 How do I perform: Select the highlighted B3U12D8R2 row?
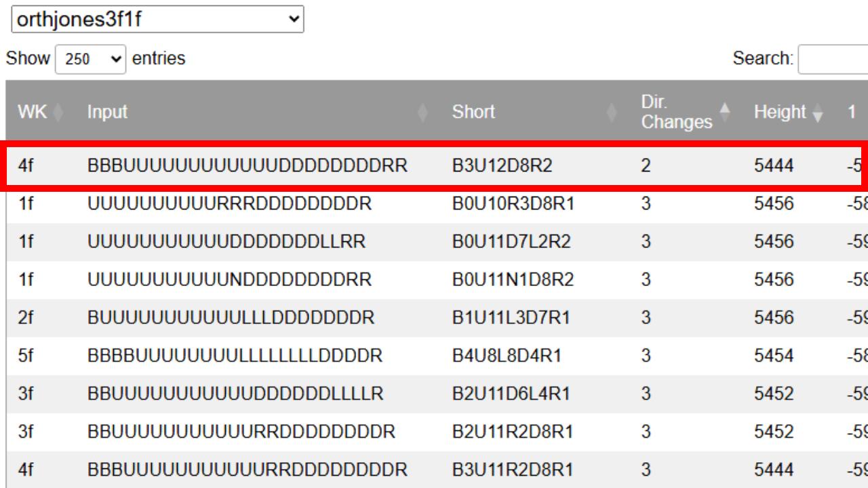click(434, 165)
